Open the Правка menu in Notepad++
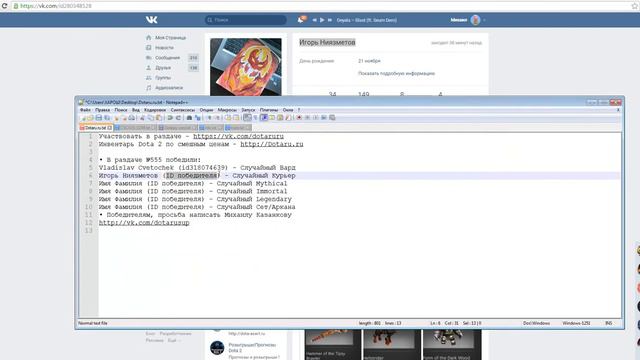 (102, 110)
